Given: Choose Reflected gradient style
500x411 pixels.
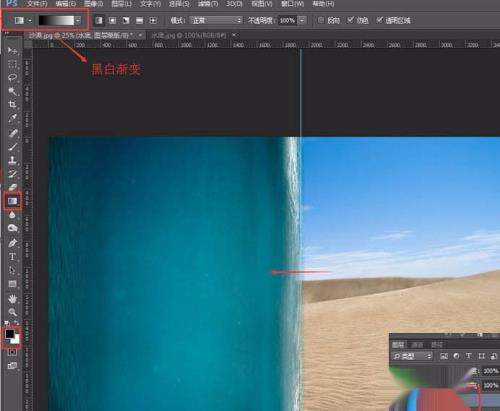Looking at the screenshot, I should (139, 21).
